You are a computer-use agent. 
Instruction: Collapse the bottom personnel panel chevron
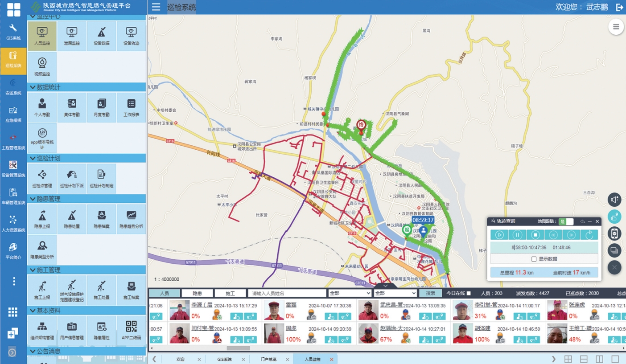point(386,285)
